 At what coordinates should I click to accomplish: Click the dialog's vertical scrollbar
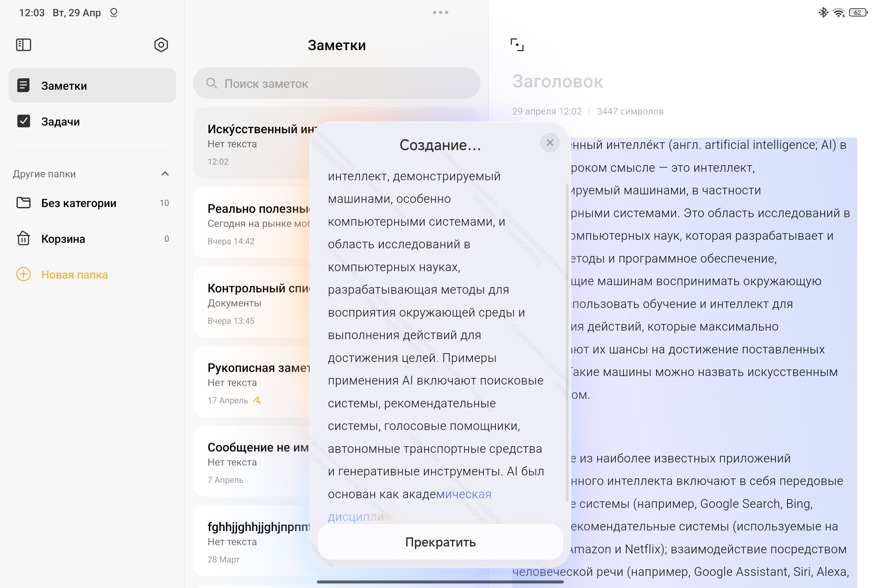[x=566, y=342]
